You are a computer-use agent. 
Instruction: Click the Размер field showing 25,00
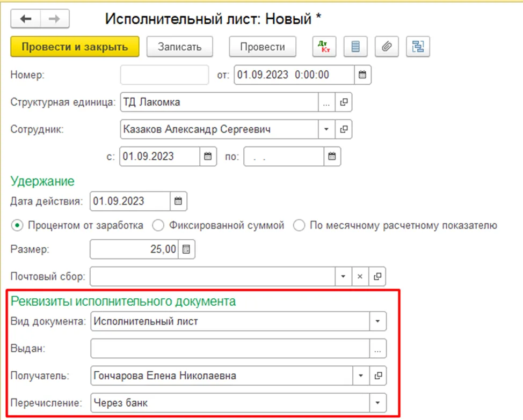(x=134, y=249)
